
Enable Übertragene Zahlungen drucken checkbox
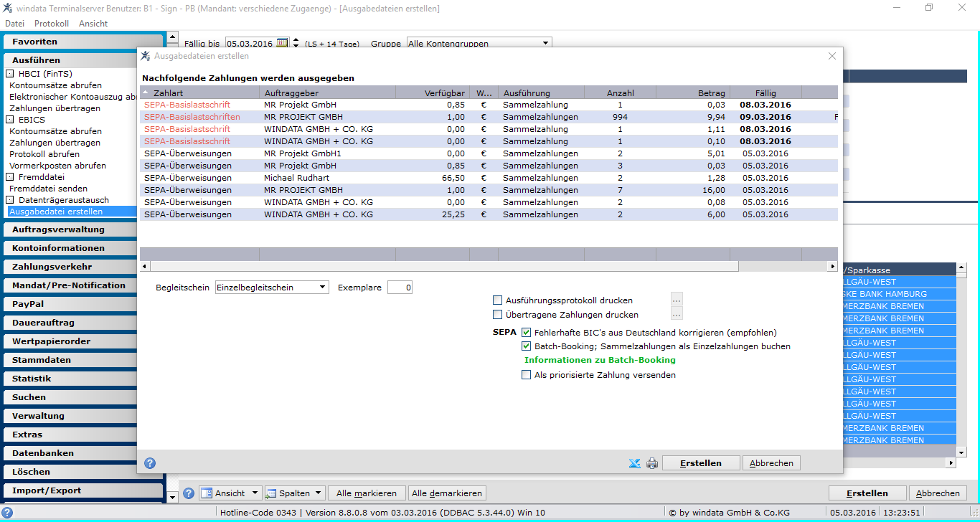click(498, 314)
